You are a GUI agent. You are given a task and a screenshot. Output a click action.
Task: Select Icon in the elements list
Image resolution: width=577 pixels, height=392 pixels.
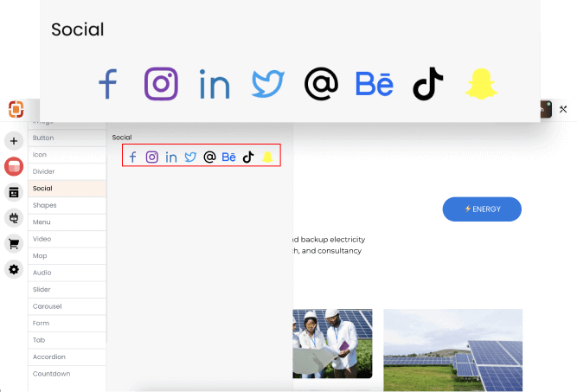(67, 155)
